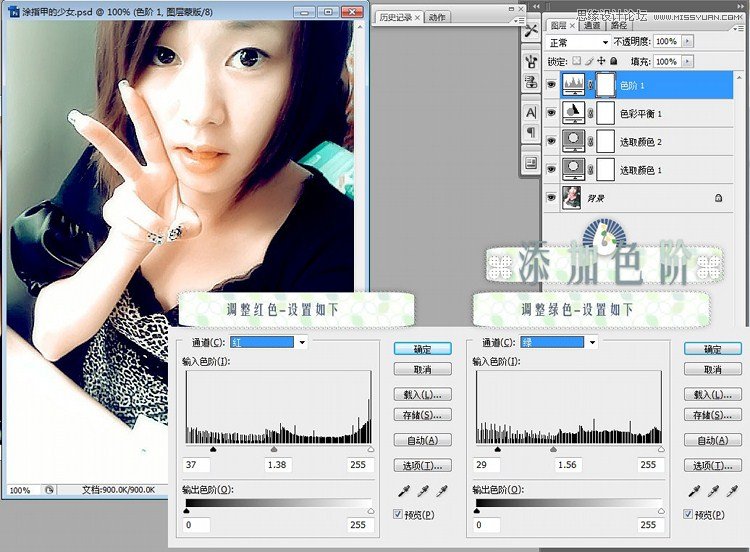Switch to the 动作 tab

coord(437,17)
